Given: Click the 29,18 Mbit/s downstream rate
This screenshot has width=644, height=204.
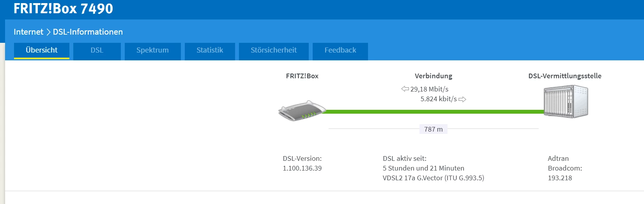Looking at the screenshot, I should click(429, 89).
